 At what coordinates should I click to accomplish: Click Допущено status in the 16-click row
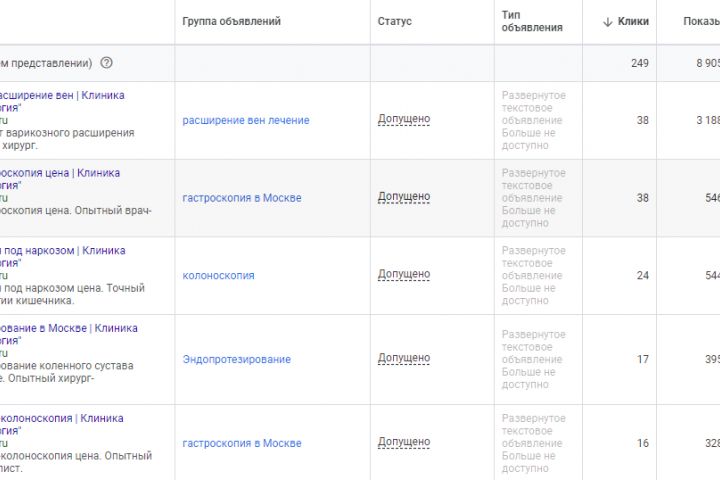click(x=404, y=442)
